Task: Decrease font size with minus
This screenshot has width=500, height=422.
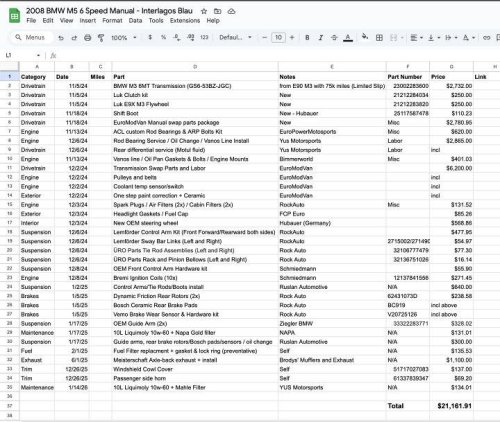Action: click(x=265, y=37)
